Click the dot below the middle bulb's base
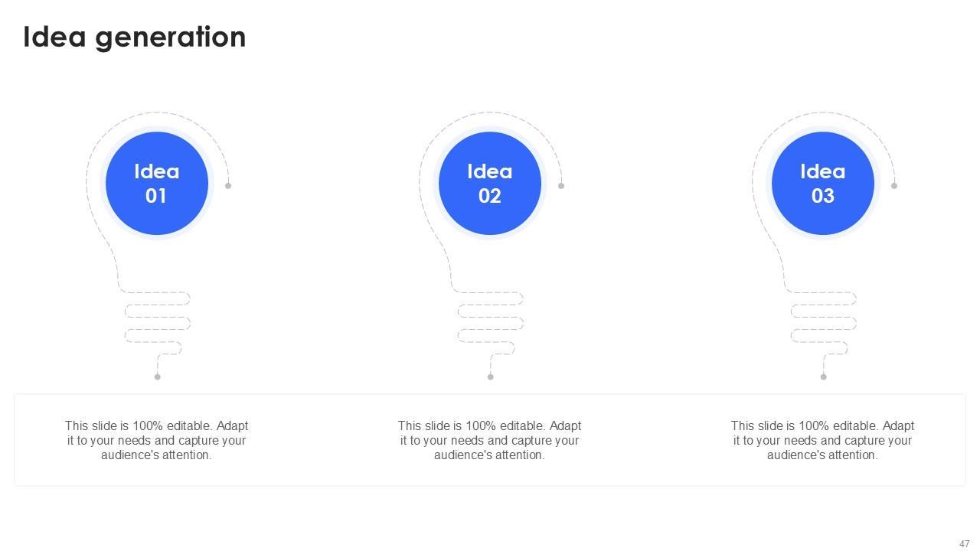980x551 pixels. (x=491, y=377)
